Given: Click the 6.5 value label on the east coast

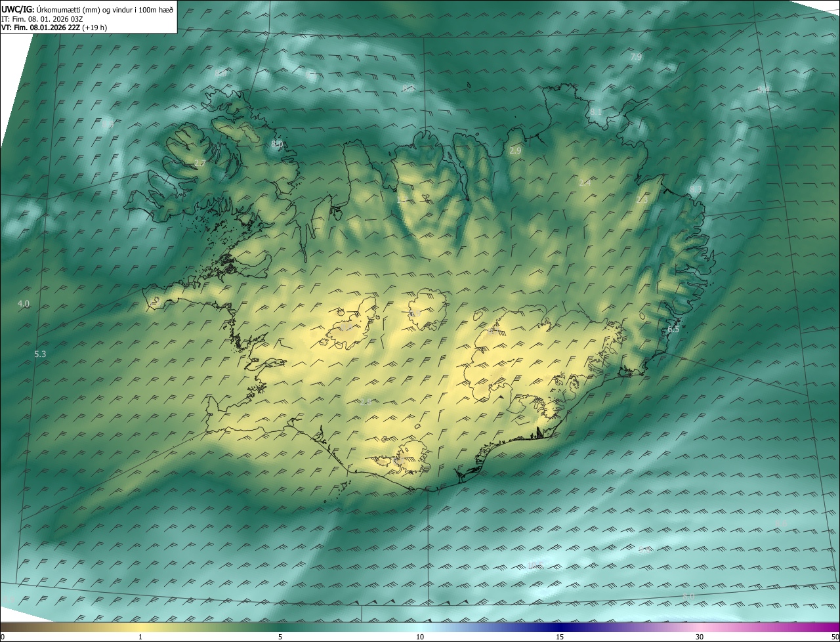Looking at the screenshot, I should tap(673, 329).
